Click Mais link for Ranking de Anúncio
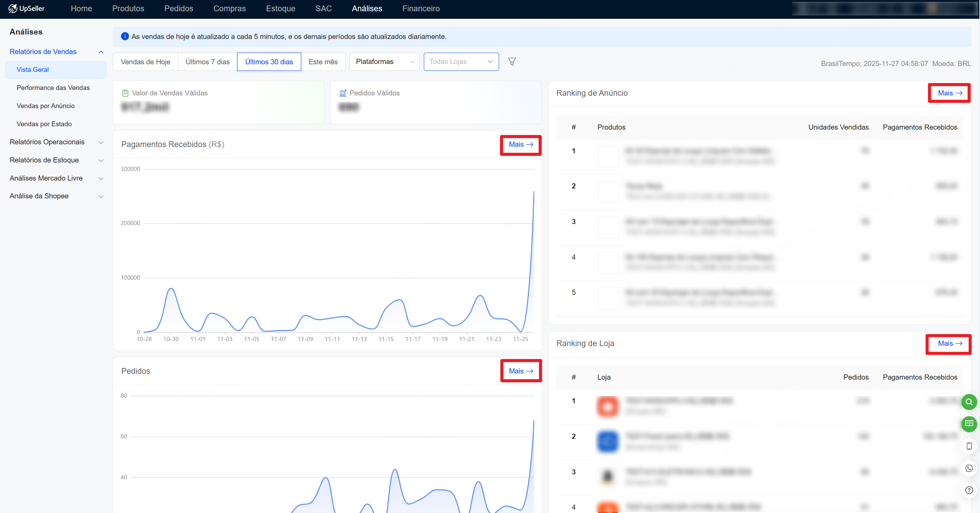This screenshot has width=980, height=513. pos(949,93)
